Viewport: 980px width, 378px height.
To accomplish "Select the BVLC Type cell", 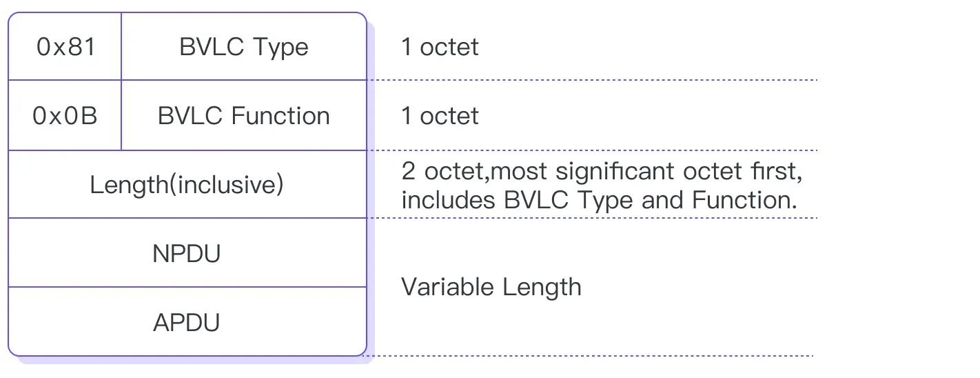I will tap(244, 47).
